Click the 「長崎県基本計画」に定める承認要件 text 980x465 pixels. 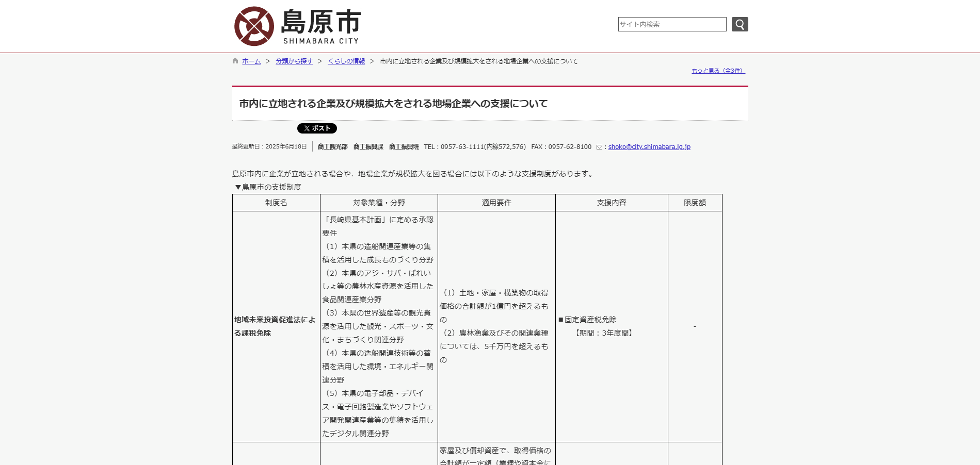point(378,226)
